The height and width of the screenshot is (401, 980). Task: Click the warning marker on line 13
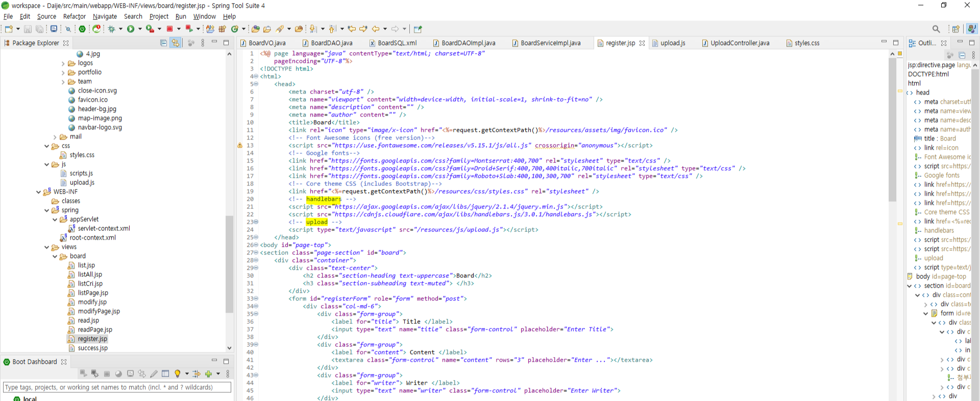pos(240,146)
